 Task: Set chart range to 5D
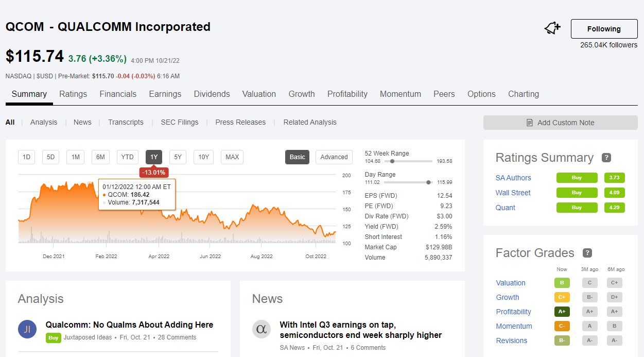pos(50,157)
